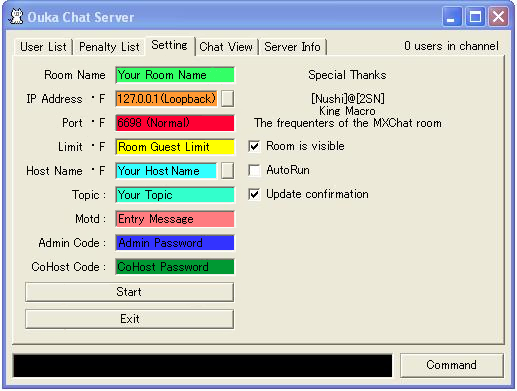
Task: Enable the AutoRun checkbox
Action: 254,170
